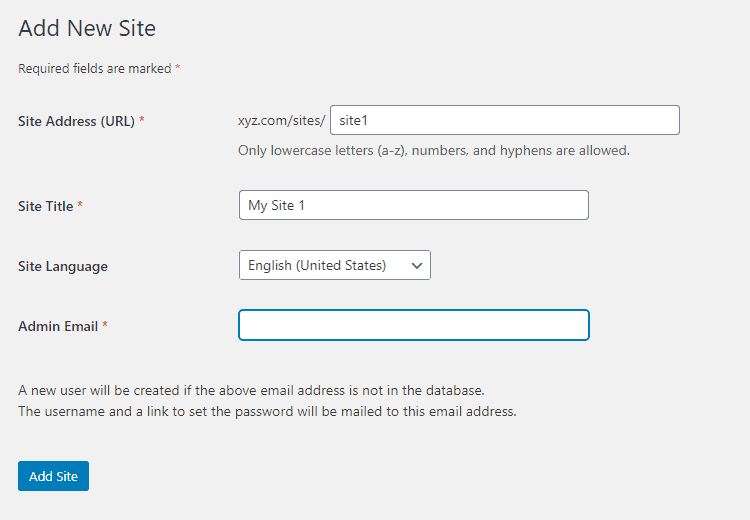Click into the Site Title field

pyautogui.click(x=414, y=205)
